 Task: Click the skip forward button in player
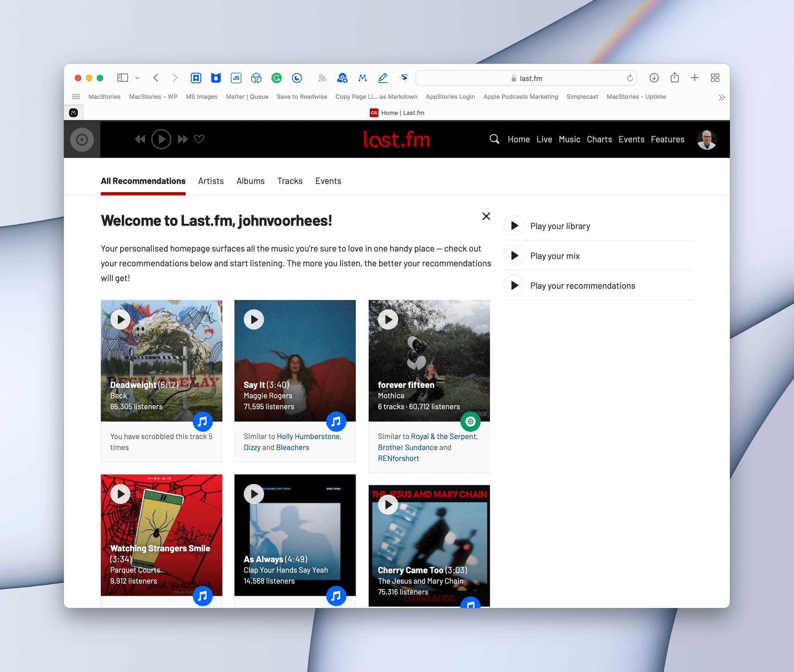183,139
